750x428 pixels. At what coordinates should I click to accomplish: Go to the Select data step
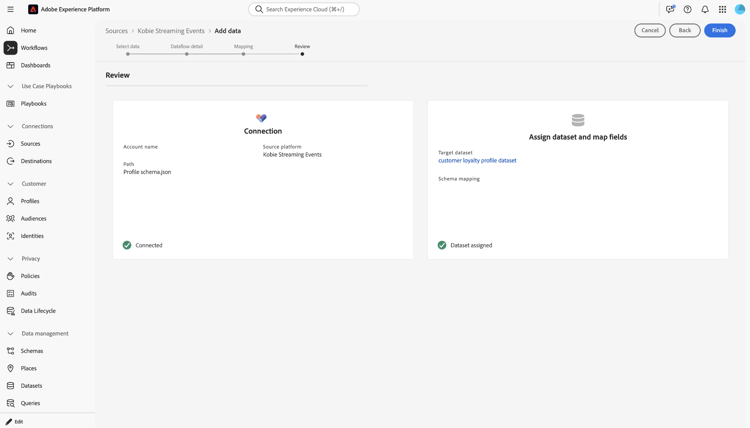coord(128,50)
